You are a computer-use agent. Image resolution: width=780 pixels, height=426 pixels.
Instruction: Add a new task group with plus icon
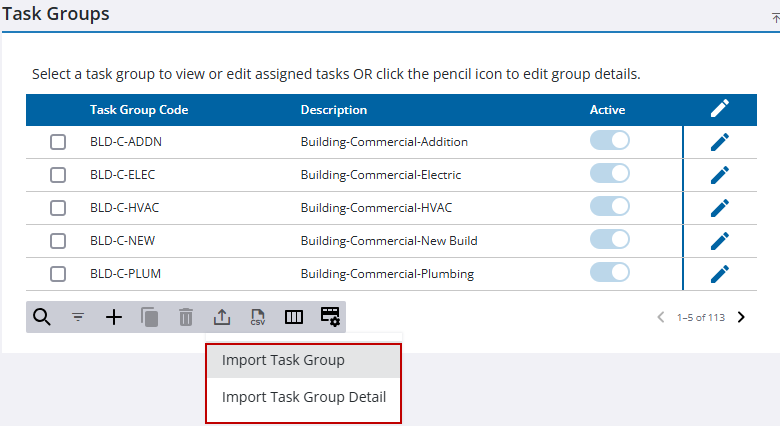pyautogui.click(x=114, y=317)
